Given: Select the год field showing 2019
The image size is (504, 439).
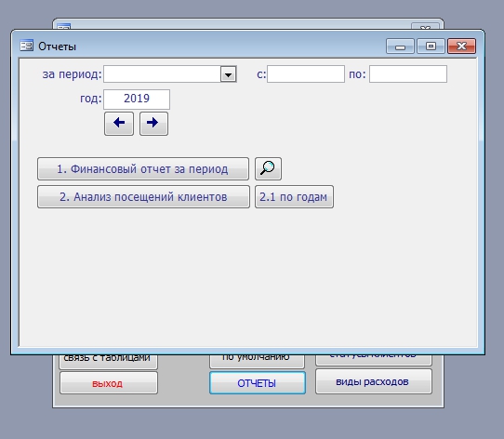Looking at the screenshot, I should click(137, 100).
